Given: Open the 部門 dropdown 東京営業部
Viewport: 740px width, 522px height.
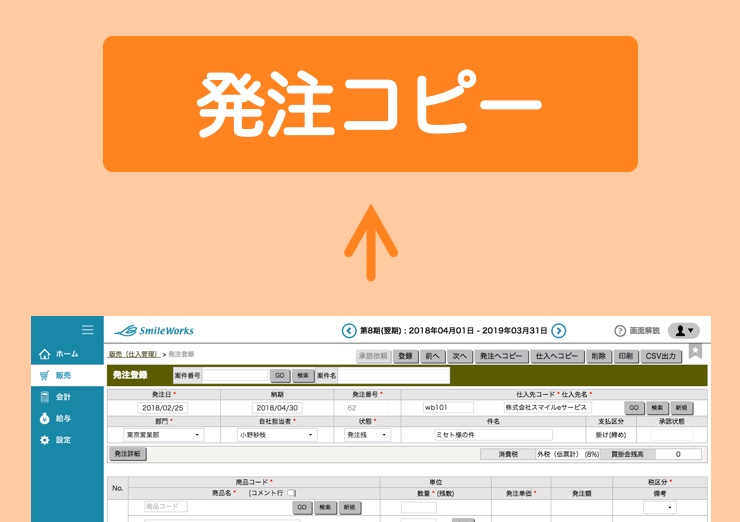Looking at the screenshot, I should (164, 435).
